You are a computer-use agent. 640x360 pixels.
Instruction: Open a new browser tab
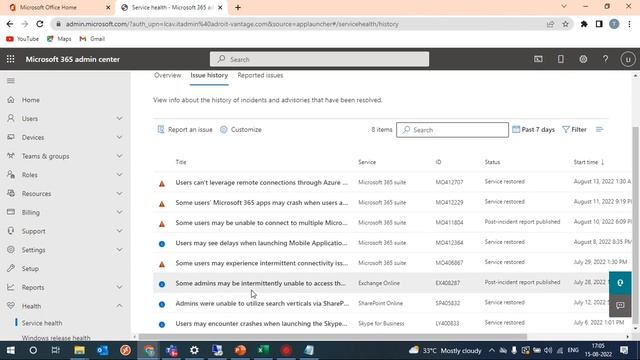coord(238,7)
